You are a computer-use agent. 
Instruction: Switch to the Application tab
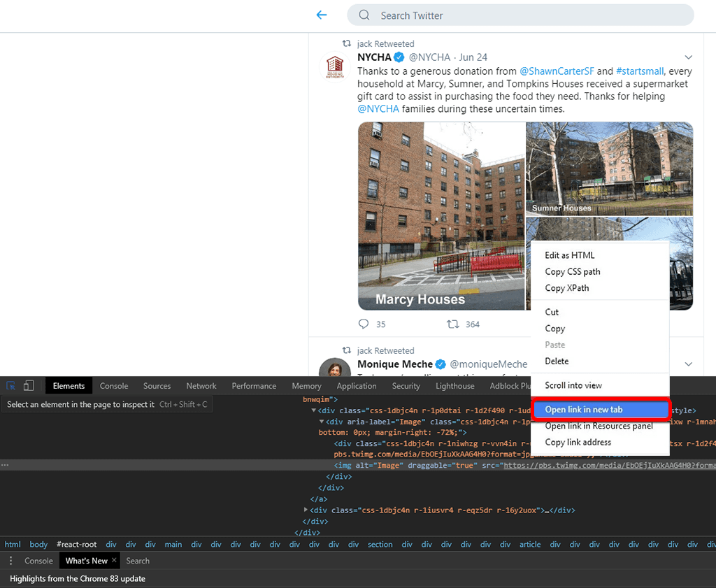356,386
